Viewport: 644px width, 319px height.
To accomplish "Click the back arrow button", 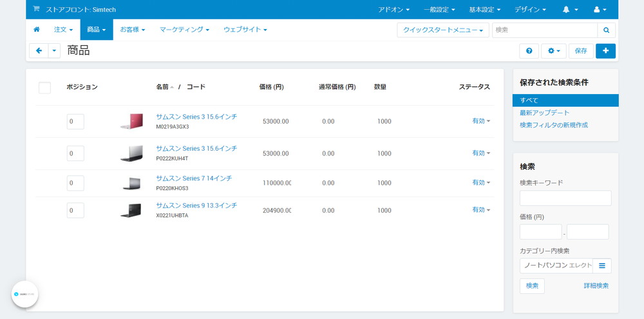I will point(39,50).
